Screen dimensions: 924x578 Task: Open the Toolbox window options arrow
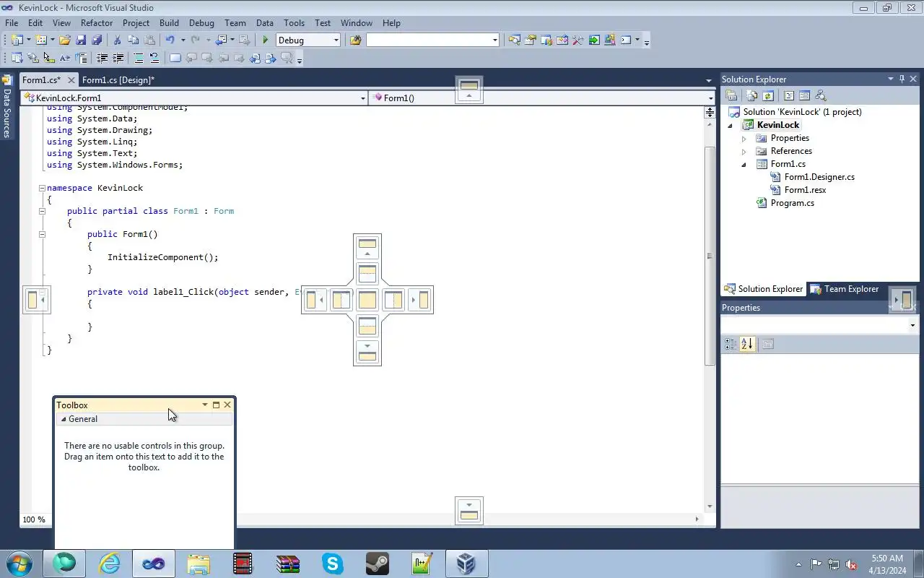pos(204,405)
